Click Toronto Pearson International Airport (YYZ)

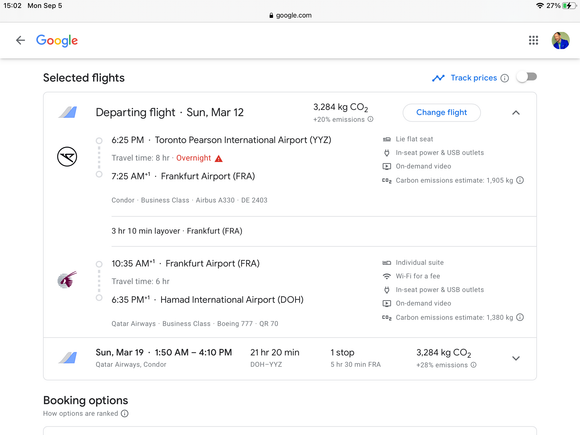[x=243, y=140]
